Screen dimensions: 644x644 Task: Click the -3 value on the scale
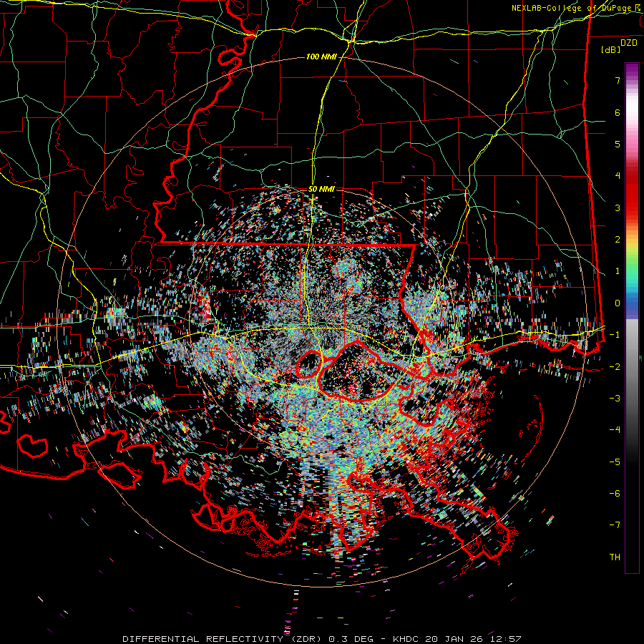click(615, 399)
